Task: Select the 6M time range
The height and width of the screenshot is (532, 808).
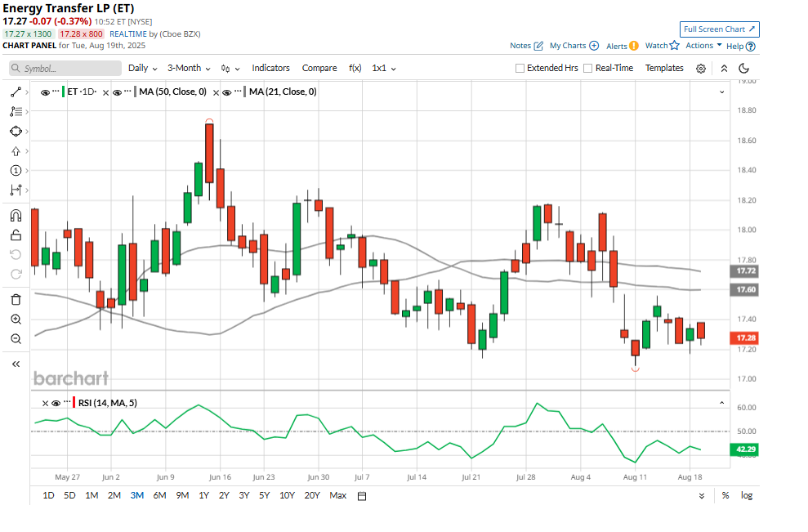Action: pos(160,495)
